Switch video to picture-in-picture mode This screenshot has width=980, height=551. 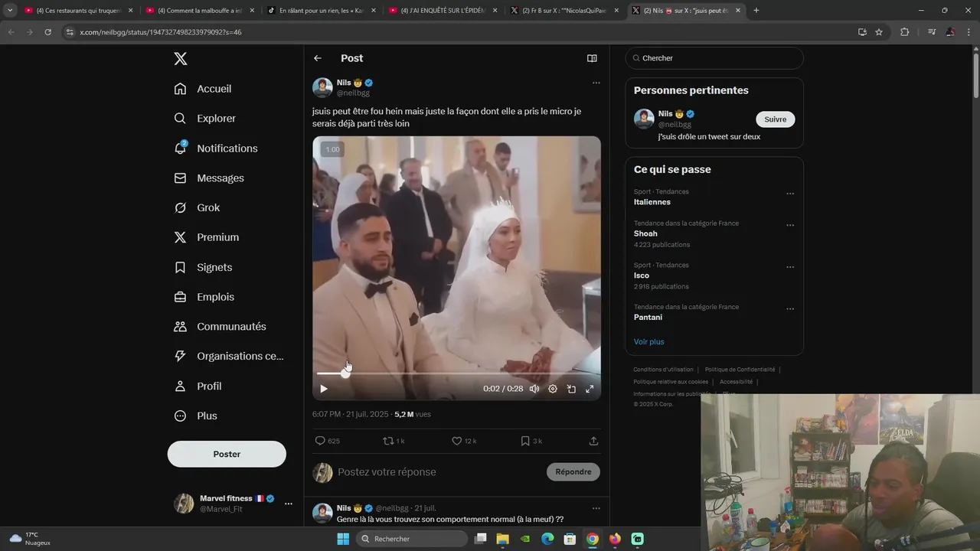(x=571, y=389)
